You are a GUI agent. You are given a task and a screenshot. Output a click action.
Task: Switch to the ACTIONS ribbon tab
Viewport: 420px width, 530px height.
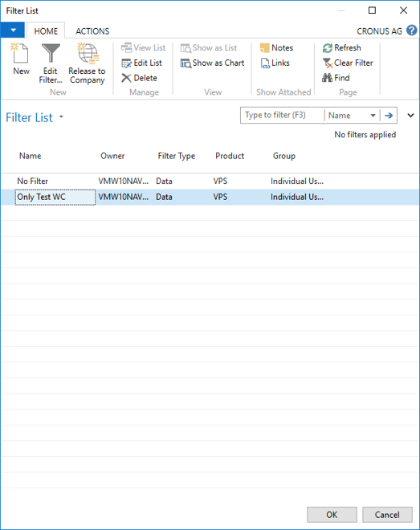tap(92, 31)
